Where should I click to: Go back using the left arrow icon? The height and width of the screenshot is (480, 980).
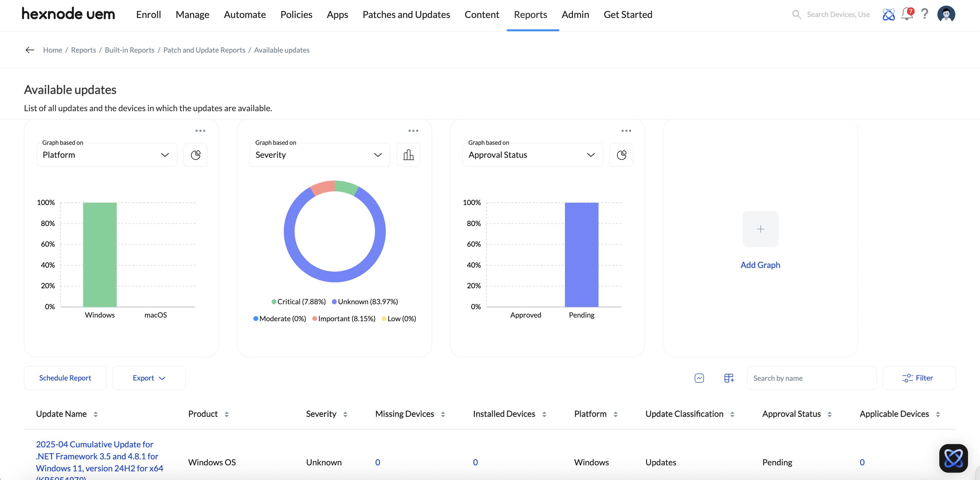30,50
